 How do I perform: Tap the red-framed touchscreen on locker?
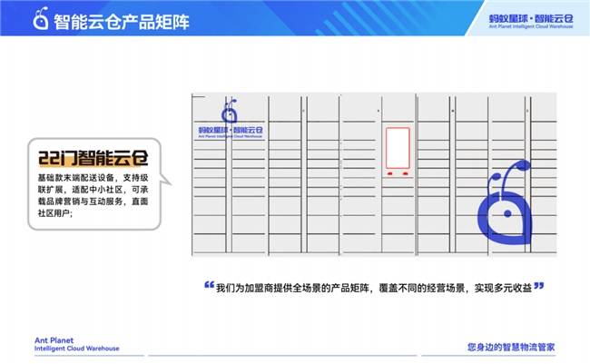pyautogui.click(x=398, y=148)
